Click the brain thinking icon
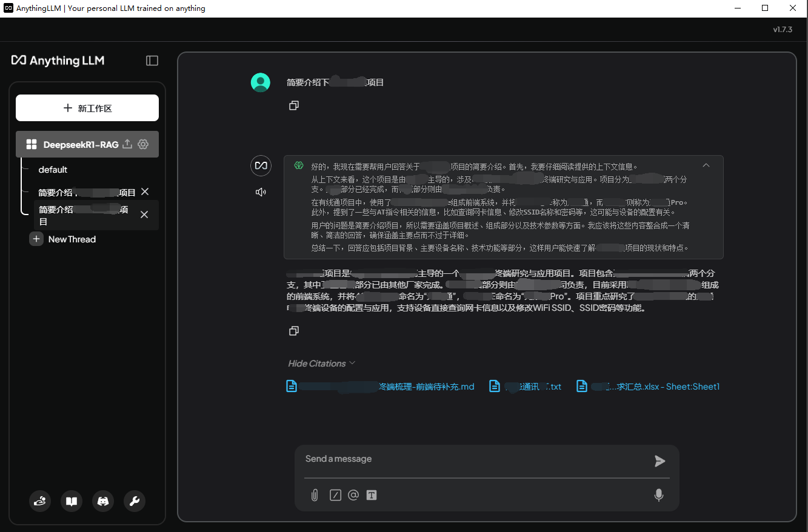Screen dimensions: 808x532 [x=299, y=165]
